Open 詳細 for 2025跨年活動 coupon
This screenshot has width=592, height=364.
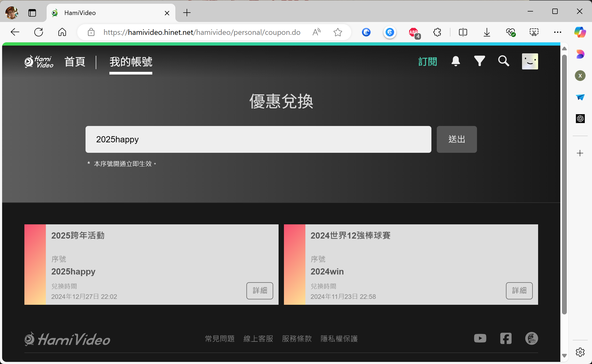point(260,291)
